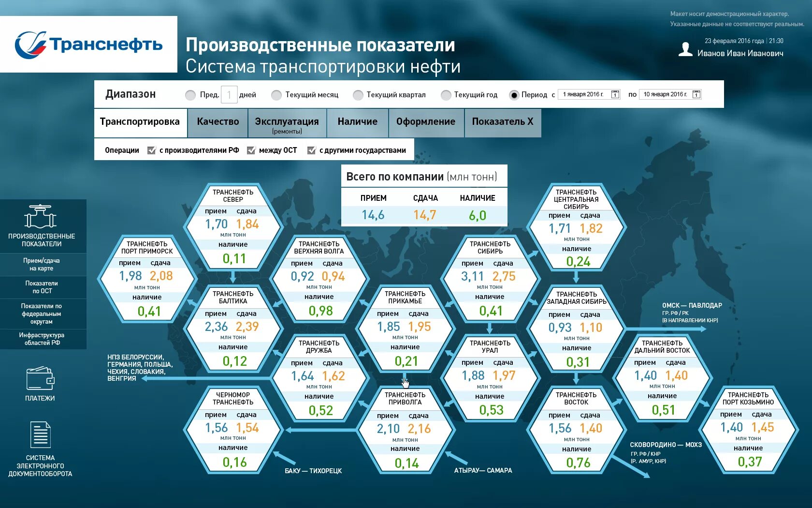
Task: Select the Текущий квартал radio option
Action: point(358,95)
